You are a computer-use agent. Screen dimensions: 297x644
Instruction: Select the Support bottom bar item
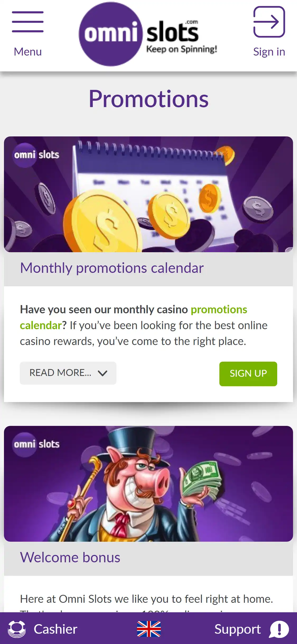coord(238,629)
